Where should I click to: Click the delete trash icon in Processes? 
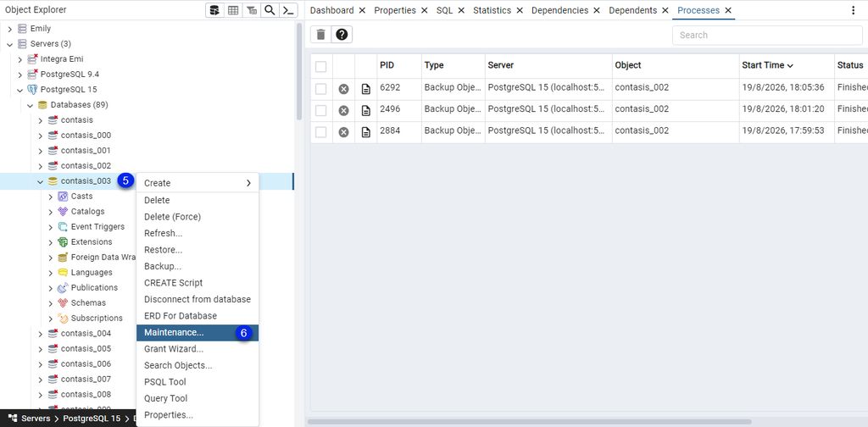point(320,35)
